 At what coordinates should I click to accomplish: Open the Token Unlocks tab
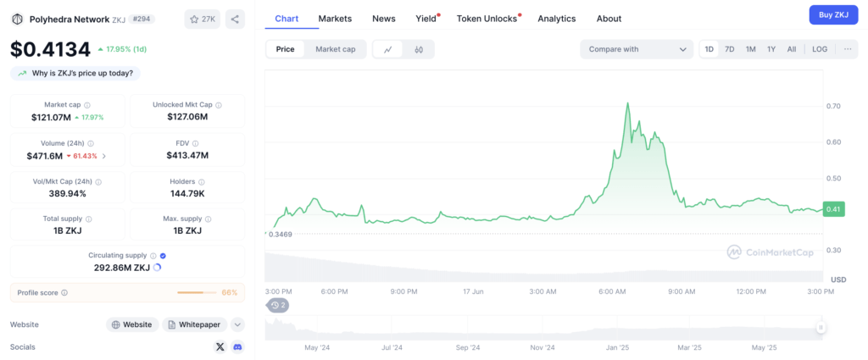tap(488, 19)
